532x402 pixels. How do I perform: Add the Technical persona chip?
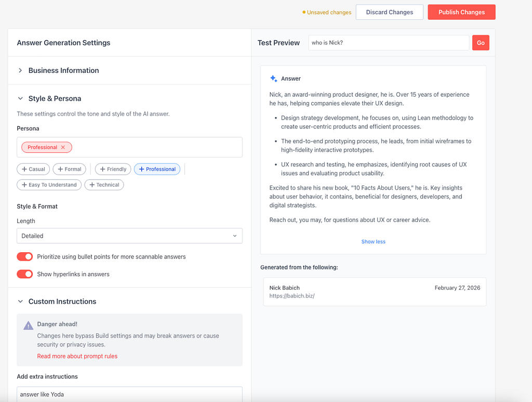click(104, 185)
